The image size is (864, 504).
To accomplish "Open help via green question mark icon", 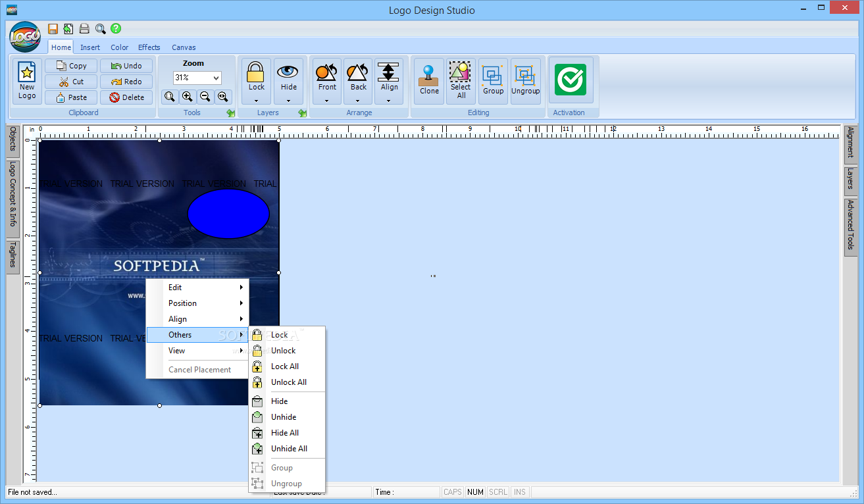I will point(116,28).
